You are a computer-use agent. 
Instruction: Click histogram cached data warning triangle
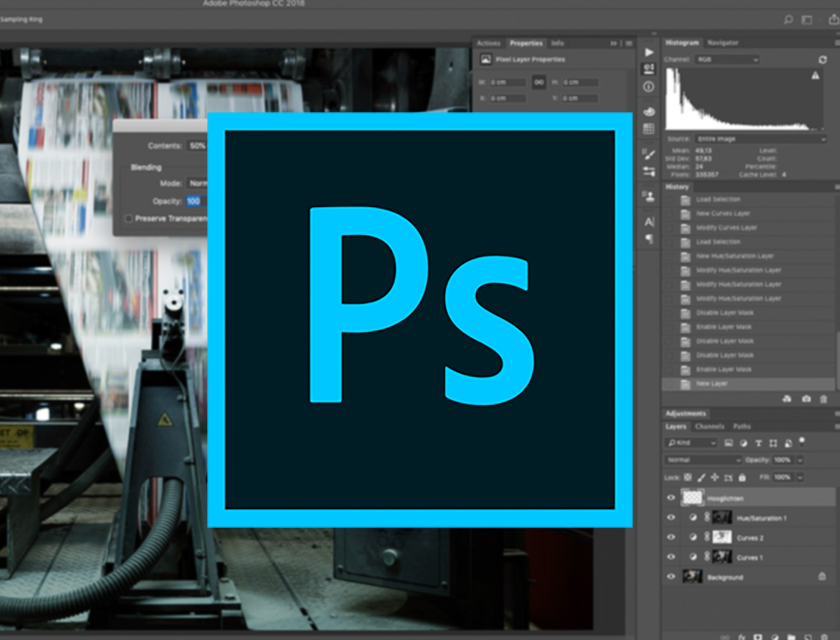[x=815, y=75]
